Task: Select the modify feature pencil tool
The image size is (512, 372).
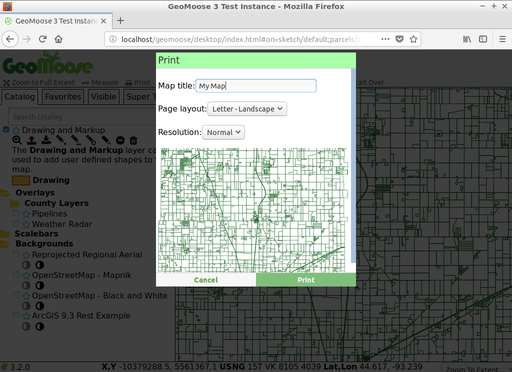Action: (106, 140)
